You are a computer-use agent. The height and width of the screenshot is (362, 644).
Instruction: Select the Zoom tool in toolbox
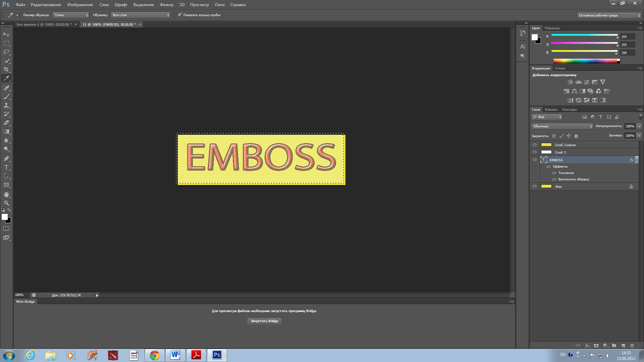coord(6,203)
